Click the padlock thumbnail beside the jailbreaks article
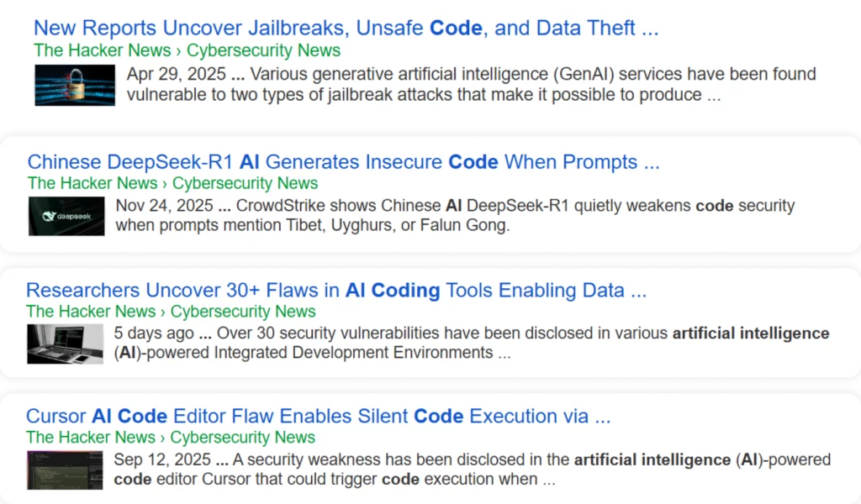861x504 pixels. 75,85
